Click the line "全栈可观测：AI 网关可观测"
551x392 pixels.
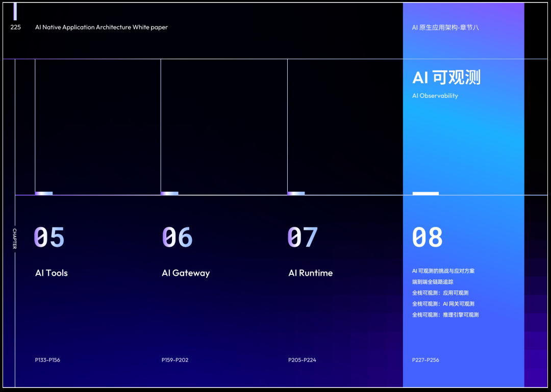pyautogui.click(x=443, y=303)
